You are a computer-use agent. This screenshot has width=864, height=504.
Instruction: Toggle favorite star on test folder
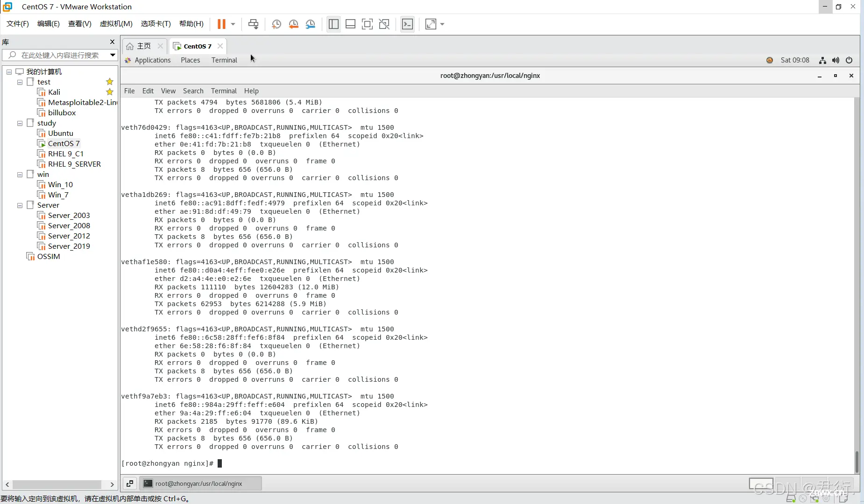click(x=110, y=82)
